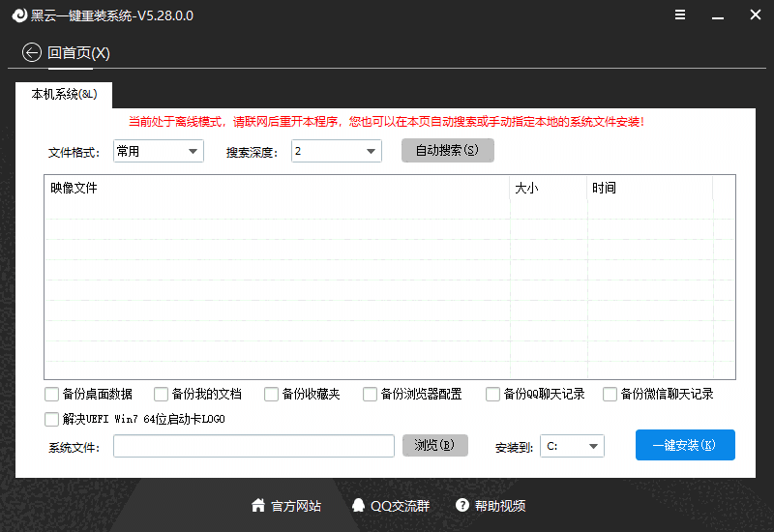Click the 自动搜索(S) button
The image size is (774, 532).
(x=448, y=151)
